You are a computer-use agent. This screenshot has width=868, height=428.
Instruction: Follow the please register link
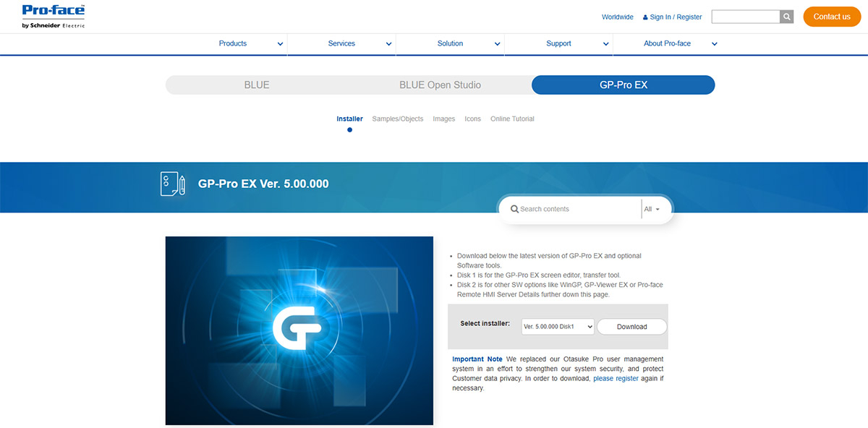point(616,378)
